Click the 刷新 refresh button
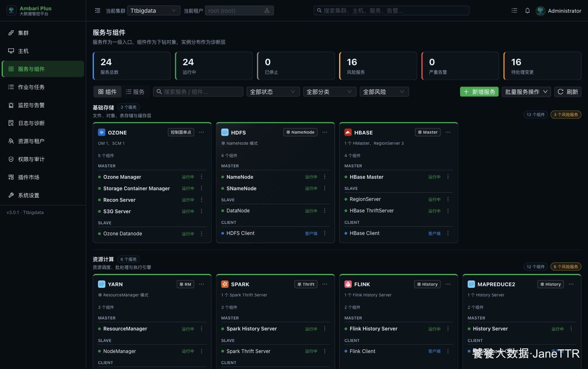 coord(568,92)
